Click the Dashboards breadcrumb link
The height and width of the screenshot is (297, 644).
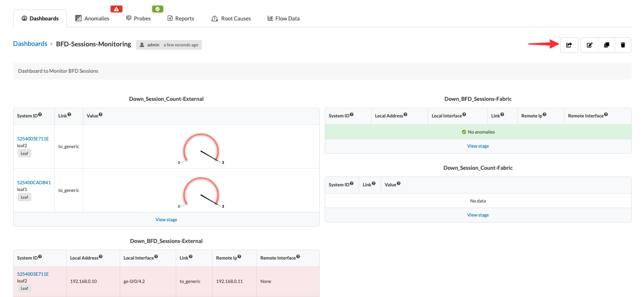pos(30,44)
